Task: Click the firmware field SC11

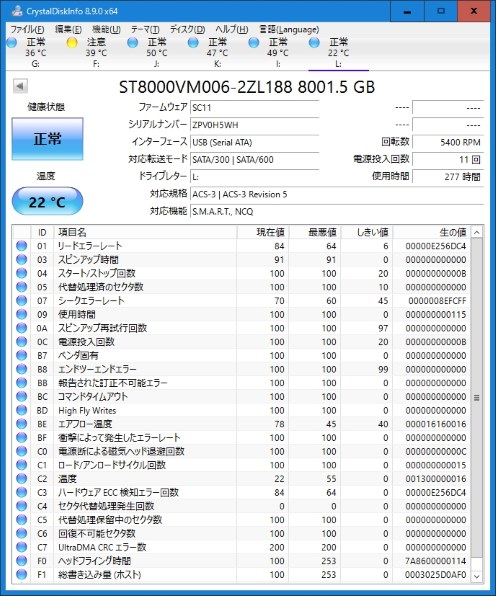Action: click(254, 108)
